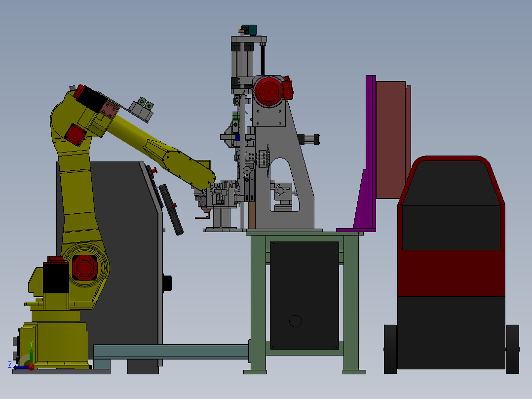Select the black control box under the green table
Image resolution: width=532 pixels, height=399 pixels.
pyautogui.click(x=304, y=295)
